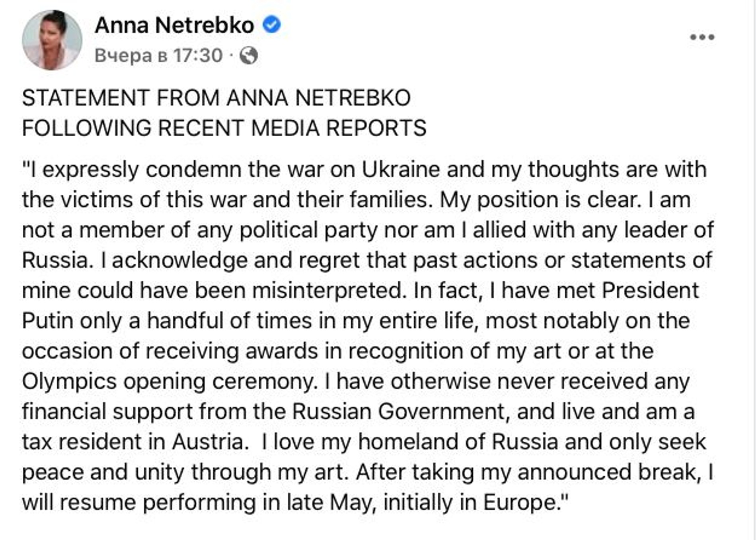This screenshot has width=756, height=540.
Task: Open the three-dot post options menu
Action: (702, 37)
